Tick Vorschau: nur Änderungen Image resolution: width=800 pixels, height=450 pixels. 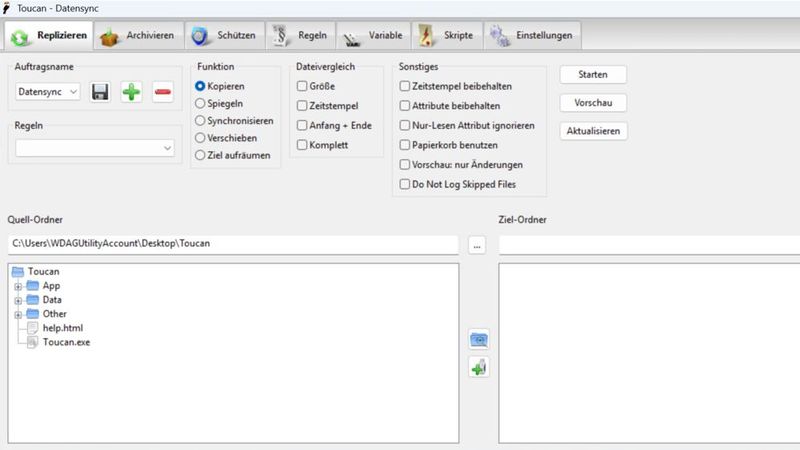(x=405, y=165)
